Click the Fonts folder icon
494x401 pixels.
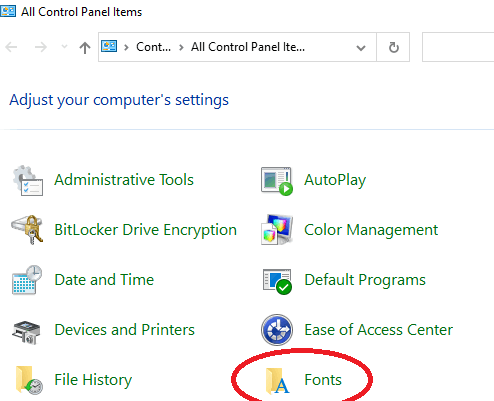point(277,380)
